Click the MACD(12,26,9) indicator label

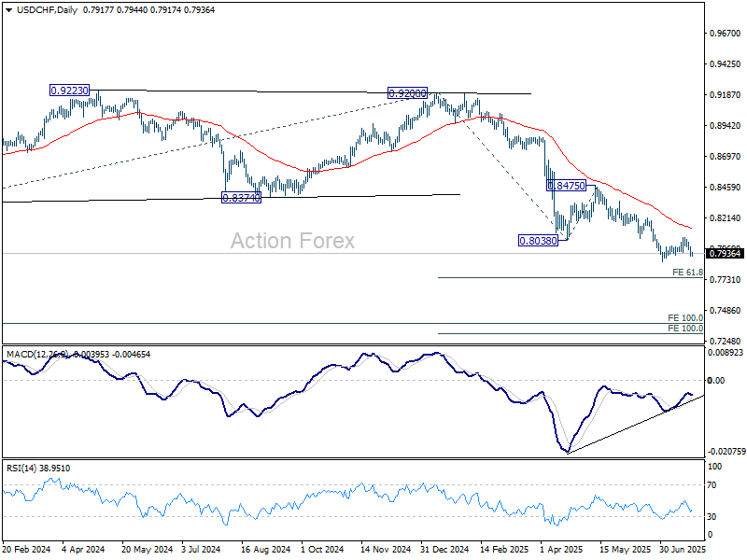pos(37,355)
